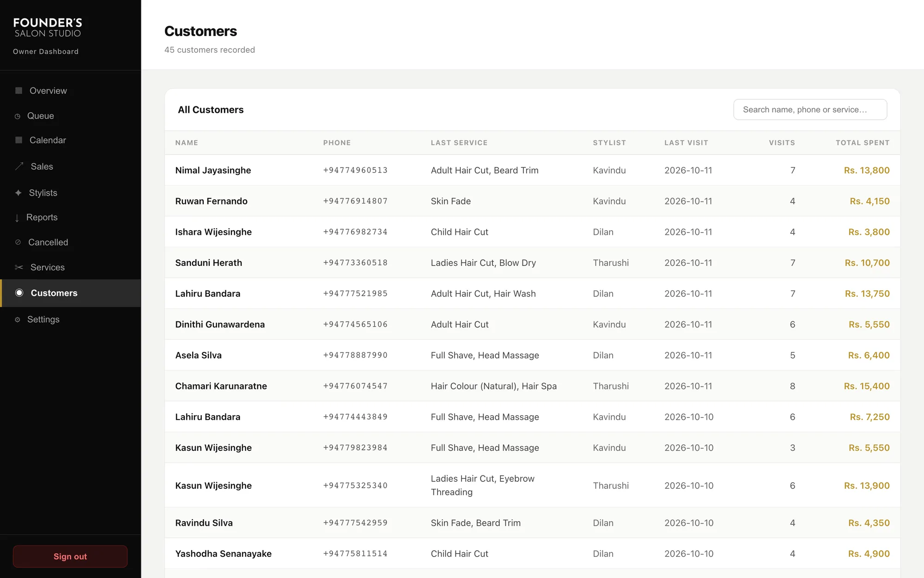
Task: Open the Services page
Action: 70,267
